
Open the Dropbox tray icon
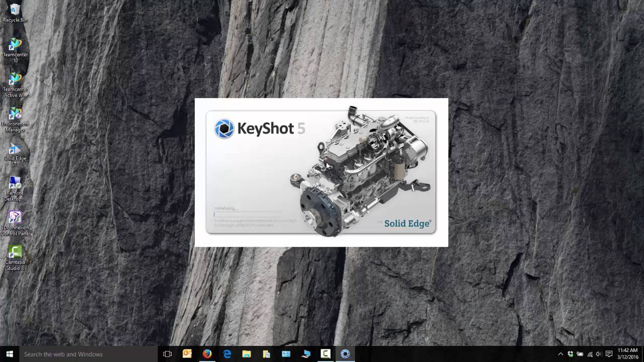click(570, 354)
